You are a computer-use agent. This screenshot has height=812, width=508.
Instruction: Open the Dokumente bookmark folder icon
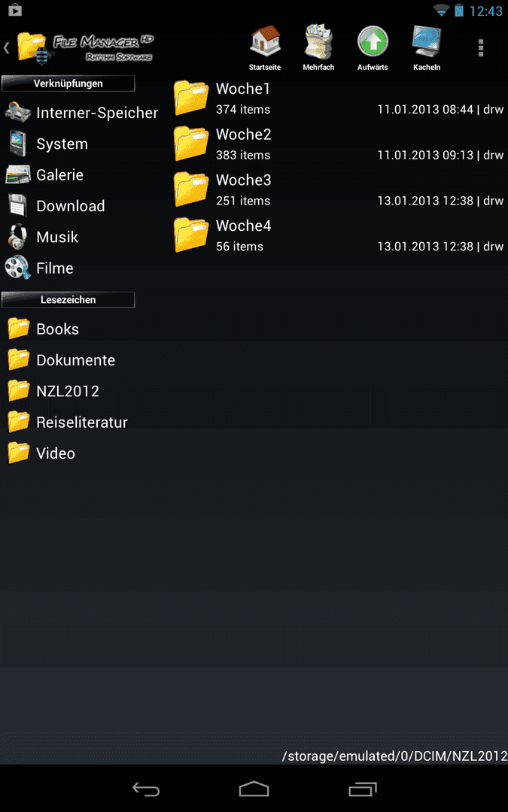(19, 360)
